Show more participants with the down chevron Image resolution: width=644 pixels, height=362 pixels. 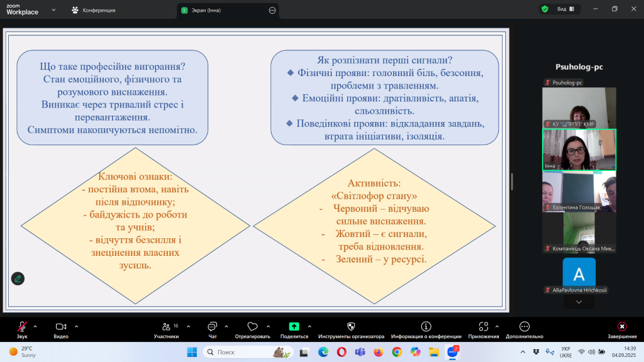(579, 302)
